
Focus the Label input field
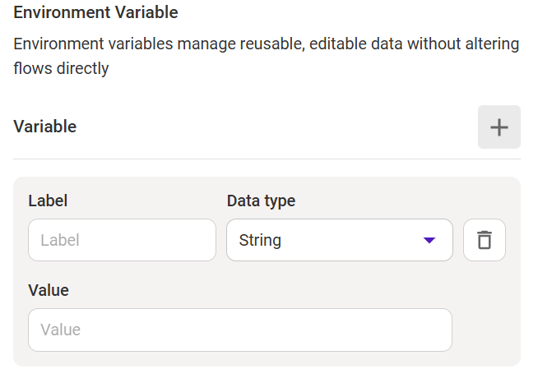click(122, 240)
